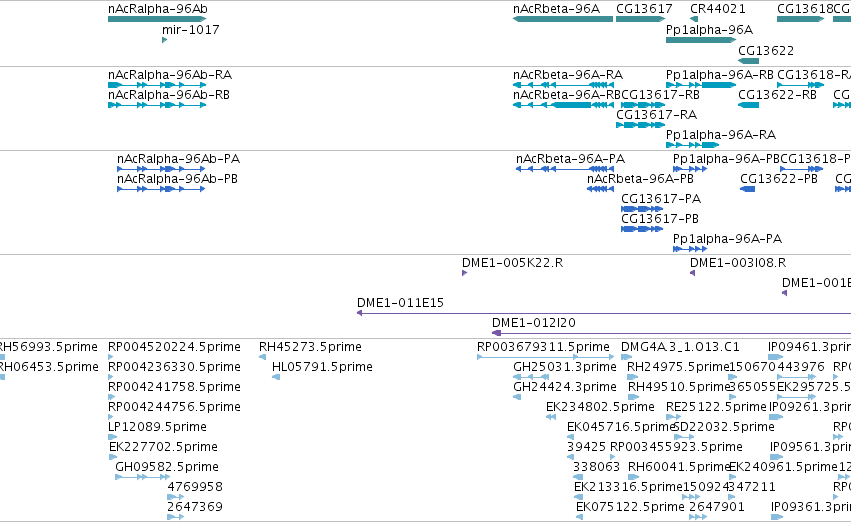Click the RP003679311.5prime EST label
The image size is (851, 522).
point(543,347)
